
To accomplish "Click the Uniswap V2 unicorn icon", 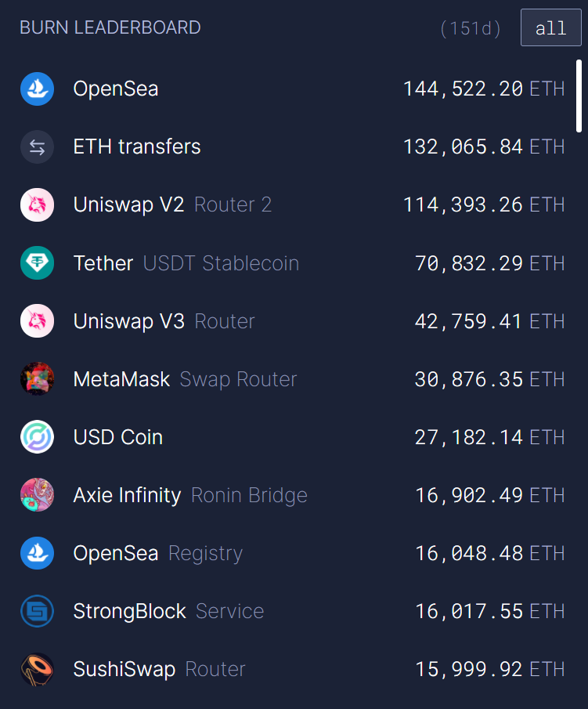I will point(37,204).
